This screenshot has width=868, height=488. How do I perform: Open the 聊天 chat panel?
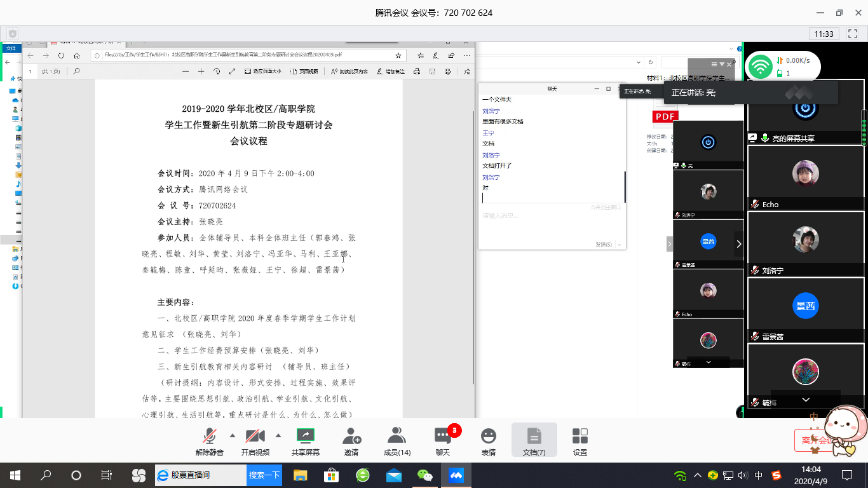click(443, 441)
